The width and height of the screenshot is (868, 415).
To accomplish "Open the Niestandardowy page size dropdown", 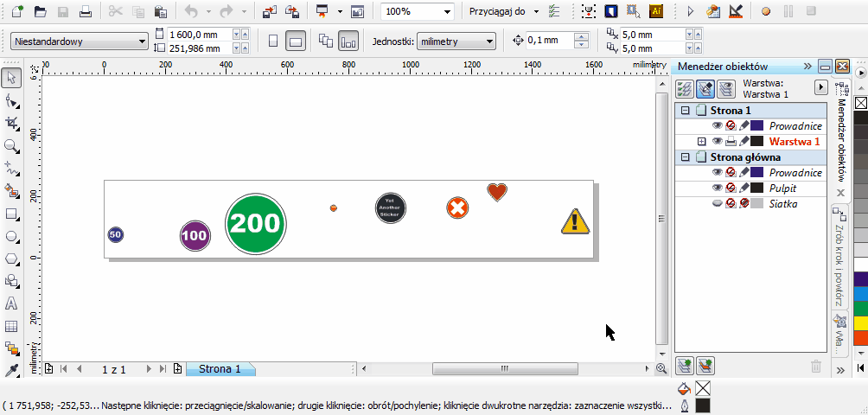I will (143, 41).
